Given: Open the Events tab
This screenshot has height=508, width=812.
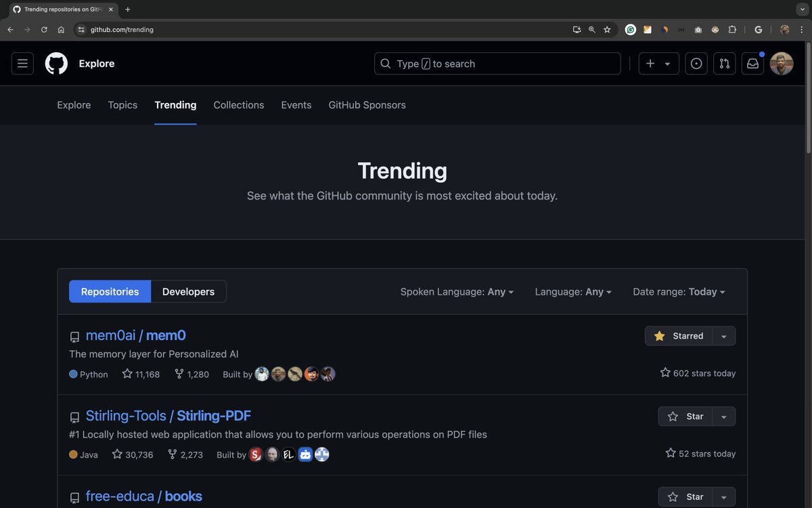Looking at the screenshot, I should [296, 105].
